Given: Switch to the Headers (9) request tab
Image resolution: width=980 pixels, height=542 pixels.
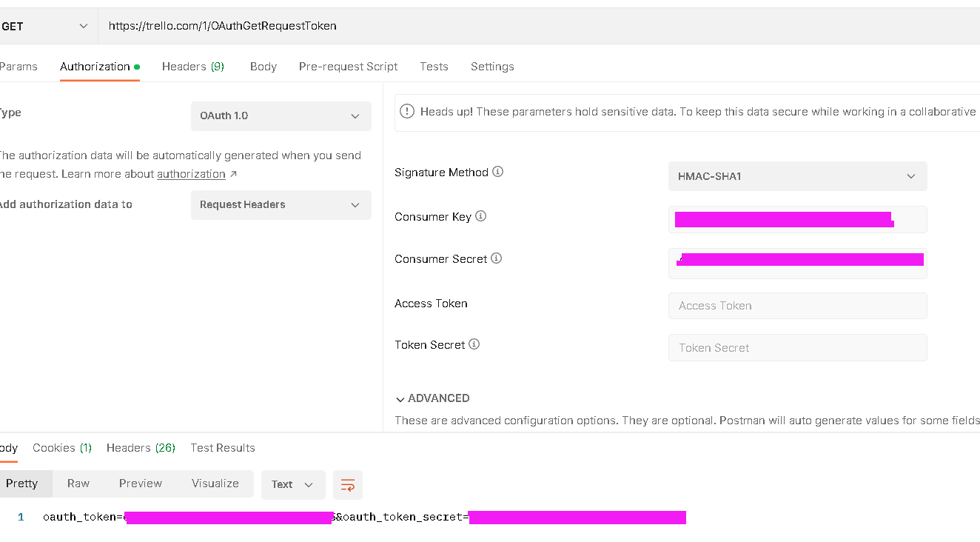Looking at the screenshot, I should tap(193, 67).
